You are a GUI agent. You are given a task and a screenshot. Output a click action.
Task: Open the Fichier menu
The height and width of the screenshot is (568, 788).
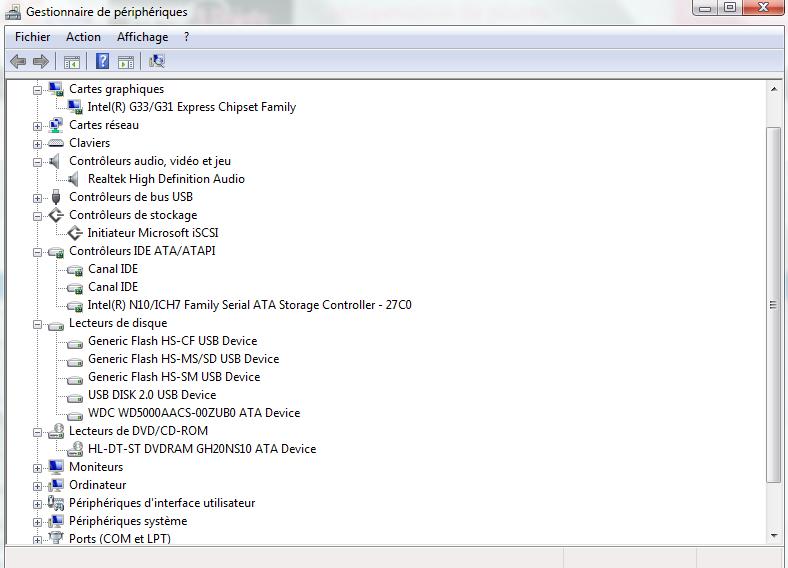coord(32,37)
